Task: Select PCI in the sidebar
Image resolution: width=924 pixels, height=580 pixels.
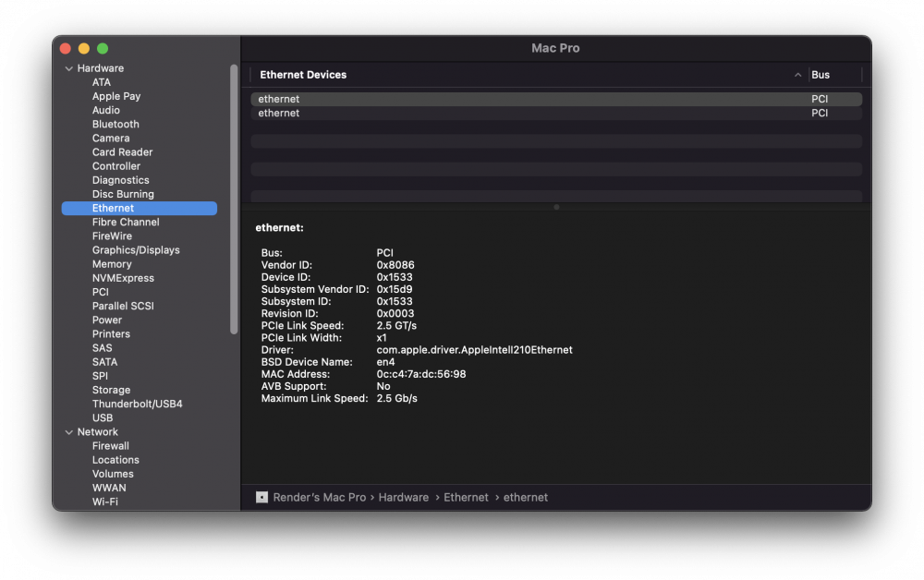Action: point(100,292)
